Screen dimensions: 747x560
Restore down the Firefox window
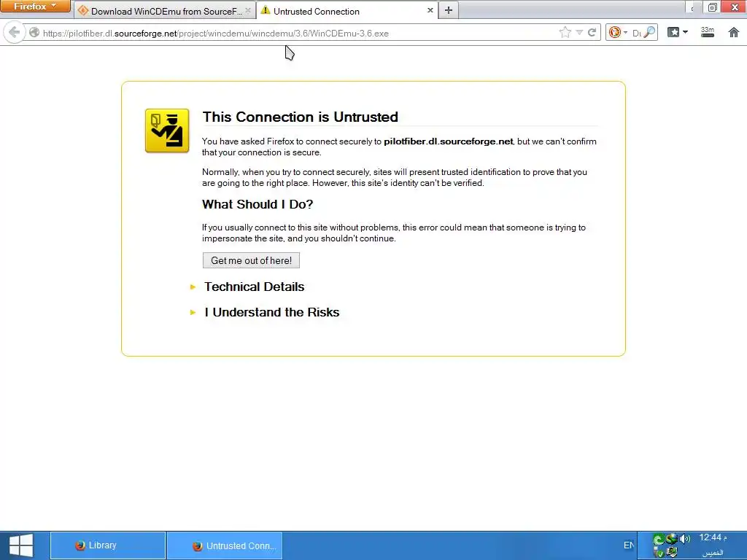(712, 7)
